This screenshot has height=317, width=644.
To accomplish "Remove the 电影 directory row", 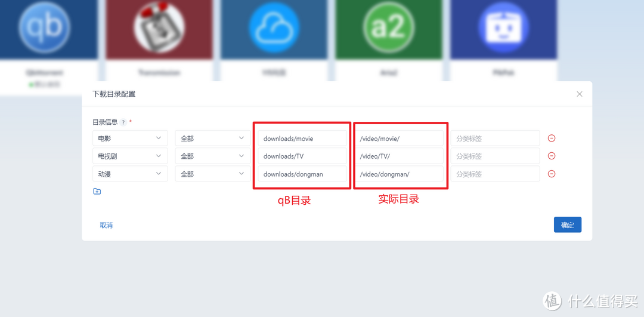I will [x=552, y=138].
